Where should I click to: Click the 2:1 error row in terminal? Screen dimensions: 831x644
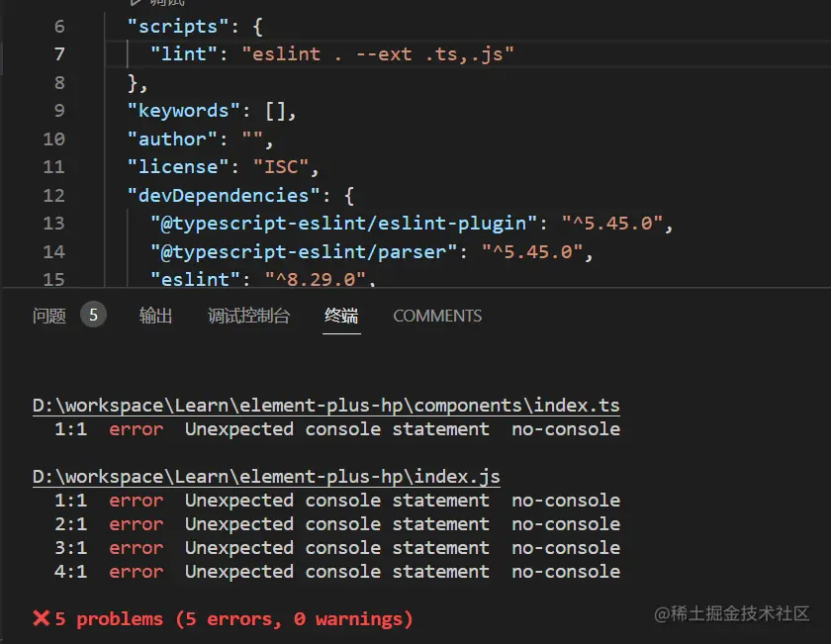(337, 524)
